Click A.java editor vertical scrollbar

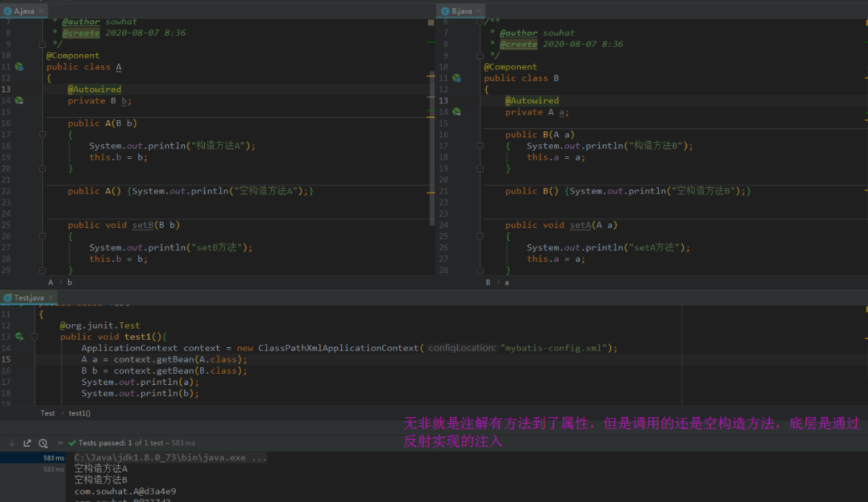[432, 147]
